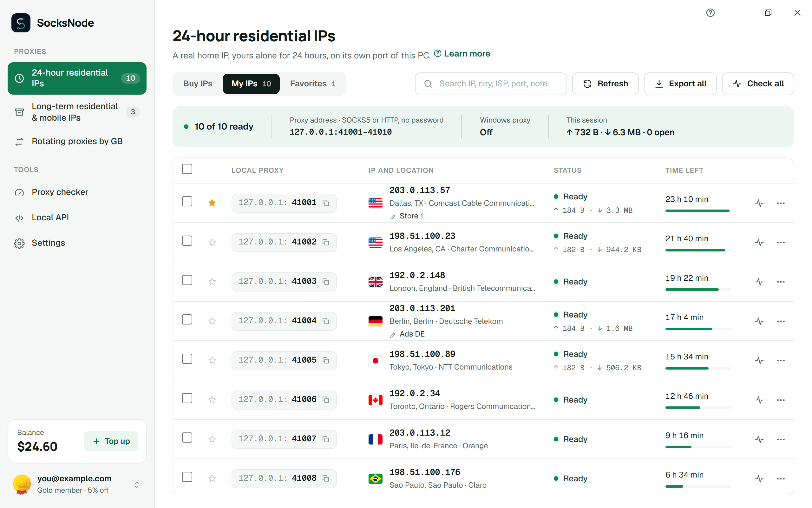Open Local API in sidebar

[77, 217]
